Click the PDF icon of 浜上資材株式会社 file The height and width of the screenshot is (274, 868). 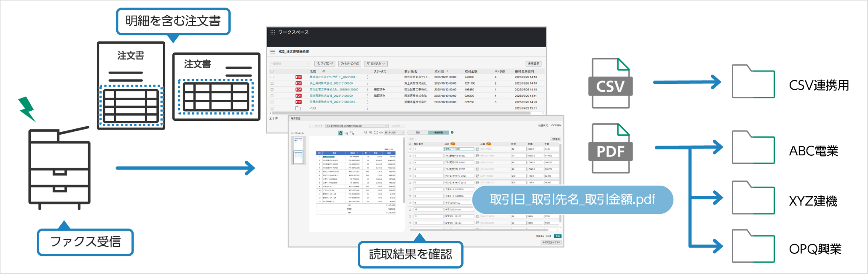coord(298,83)
